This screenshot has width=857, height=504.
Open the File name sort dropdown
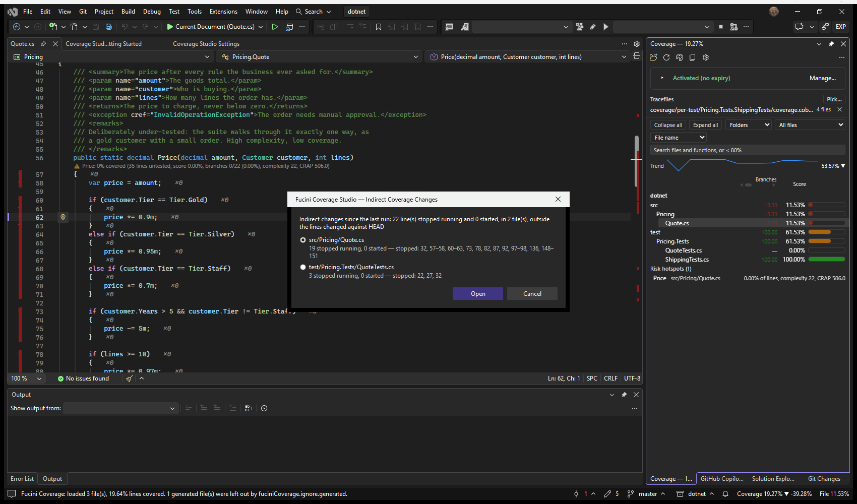point(679,138)
